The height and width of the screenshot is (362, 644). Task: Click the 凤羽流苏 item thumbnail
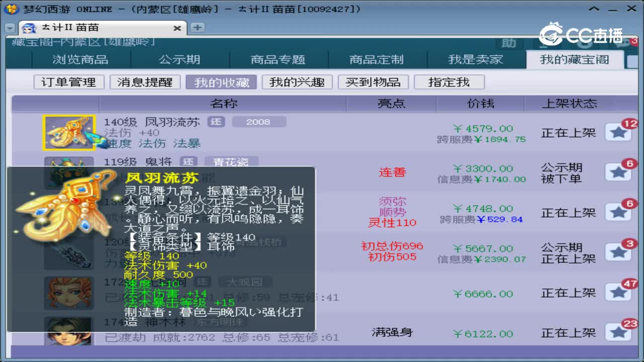[x=69, y=133]
